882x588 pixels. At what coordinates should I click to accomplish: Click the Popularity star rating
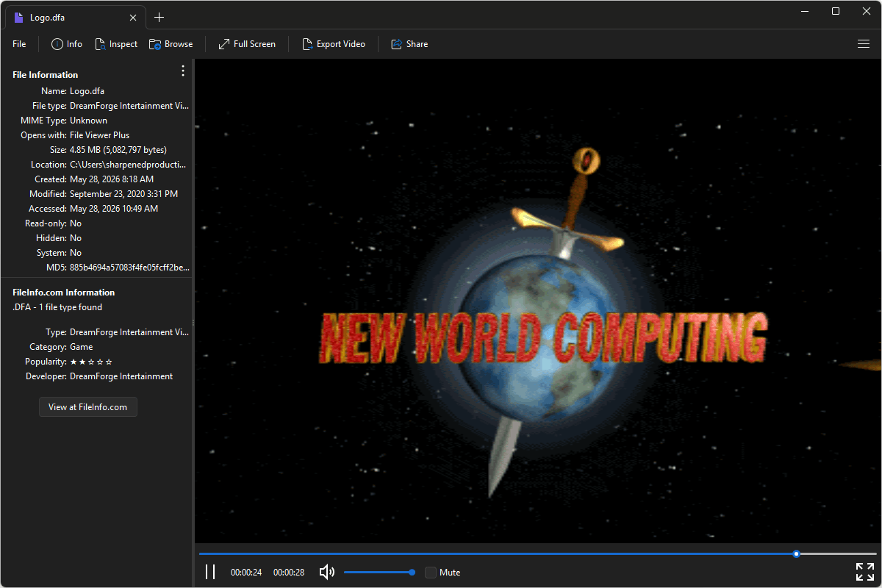(x=91, y=362)
